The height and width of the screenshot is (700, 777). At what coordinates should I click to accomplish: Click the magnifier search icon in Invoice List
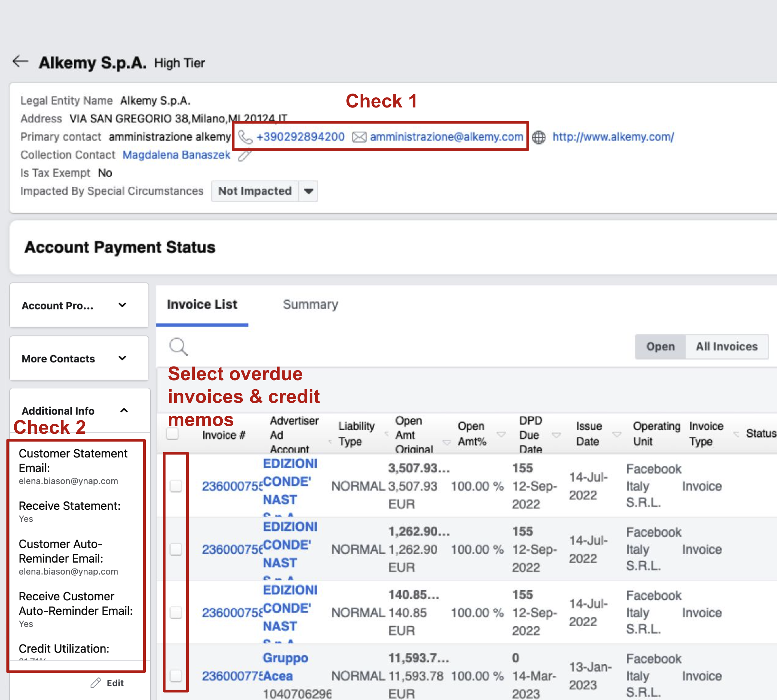pyautogui.click(x=179, y=346)
